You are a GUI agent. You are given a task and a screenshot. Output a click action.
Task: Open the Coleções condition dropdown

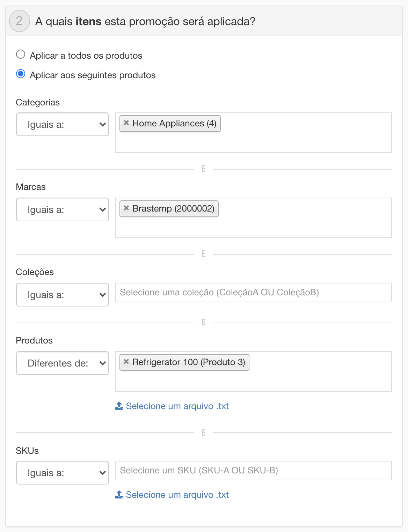(63, 295)
